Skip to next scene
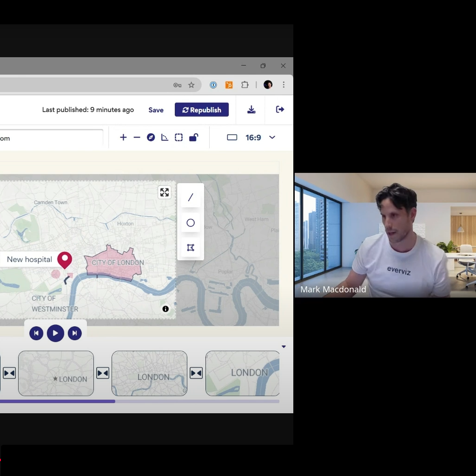 (75, 333)
